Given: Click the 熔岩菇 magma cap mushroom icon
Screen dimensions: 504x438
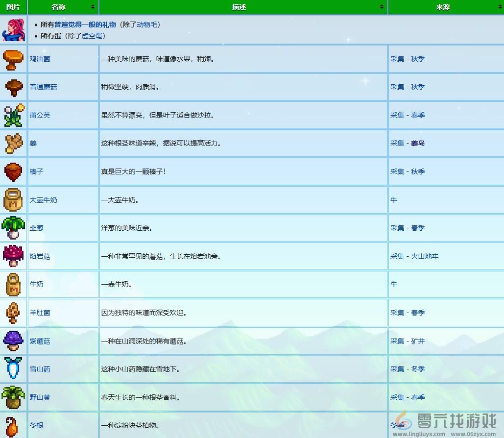Looking at the screenshot, I should [x=13, y=256].
